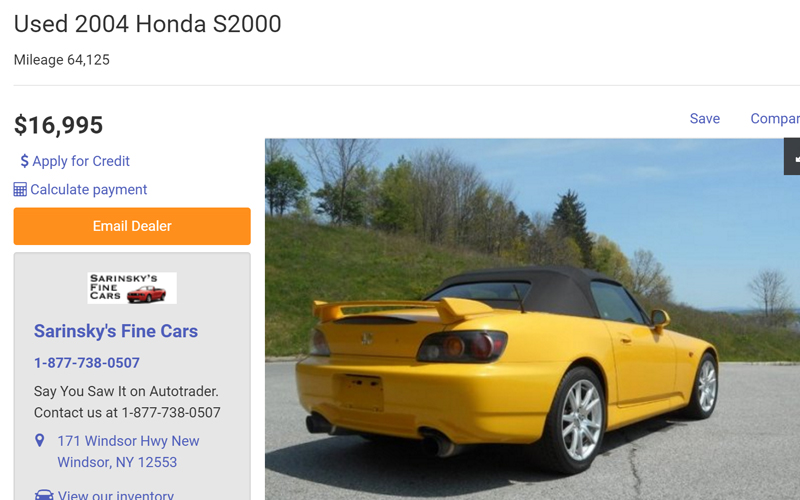
Task: Open the Calculate payment link
Action: pyautogui.click(x=89, y=190)
